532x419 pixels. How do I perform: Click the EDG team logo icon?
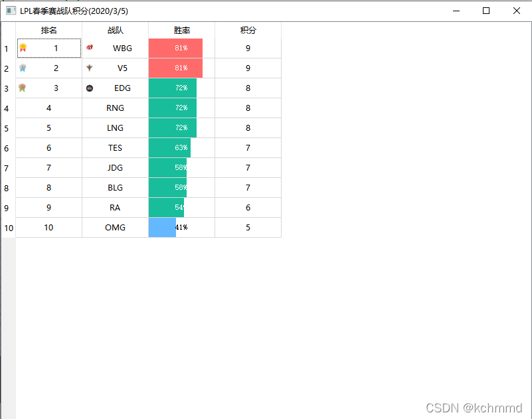pyautogui.click(x=90, y=88)
